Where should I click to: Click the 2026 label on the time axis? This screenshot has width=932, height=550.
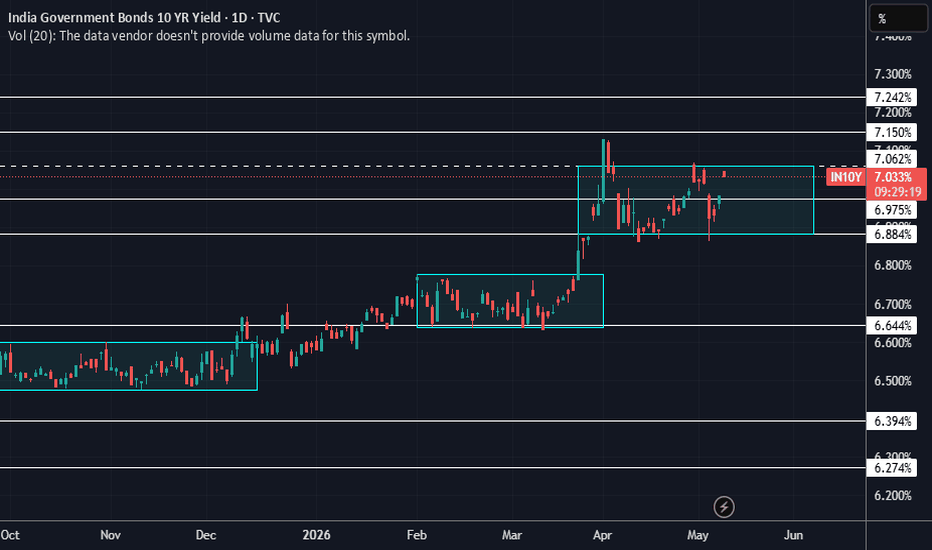tap(316, 535)
